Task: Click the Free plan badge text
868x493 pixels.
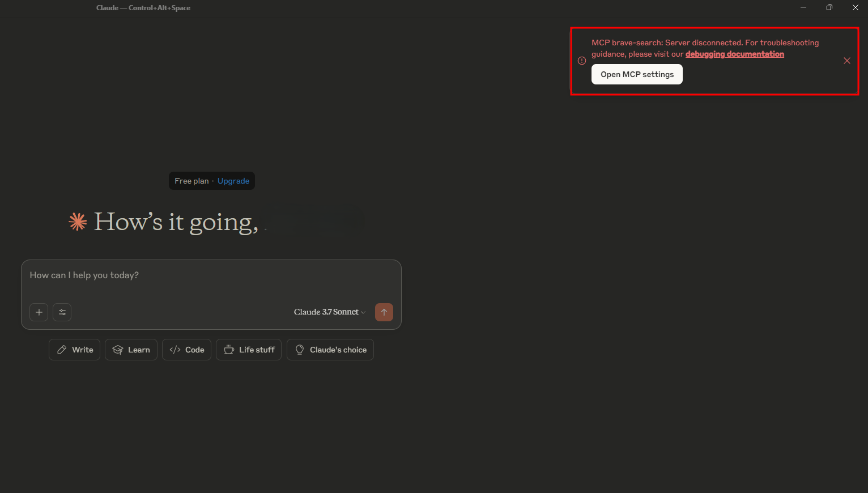Action: 192,181
